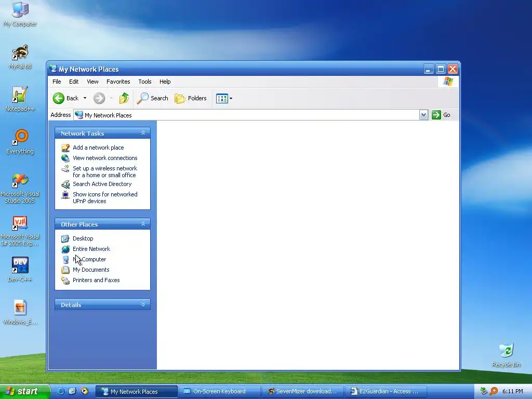
Task: Click the Everything tray icon
Action: 494,392
